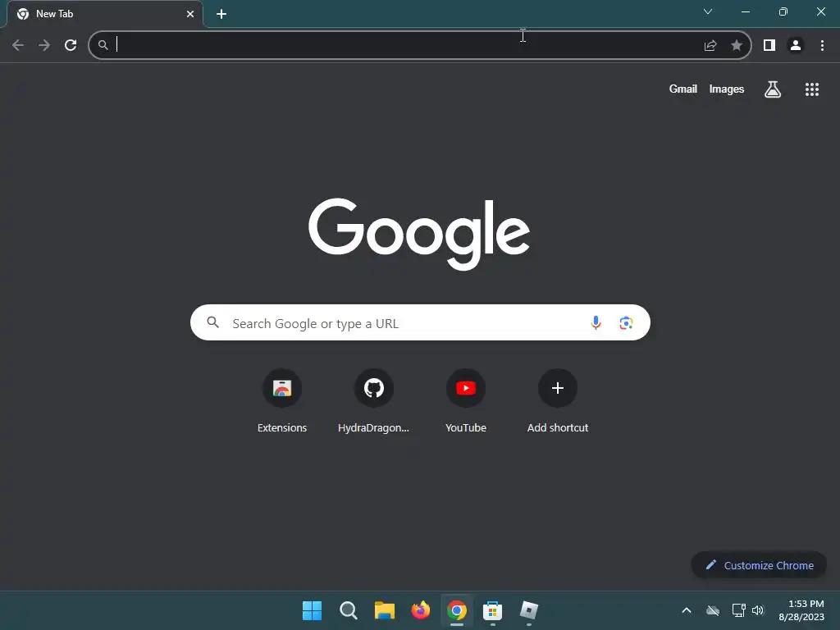The image size is (840, 630).
Task: Open the Images link
Action: (727, 89)
